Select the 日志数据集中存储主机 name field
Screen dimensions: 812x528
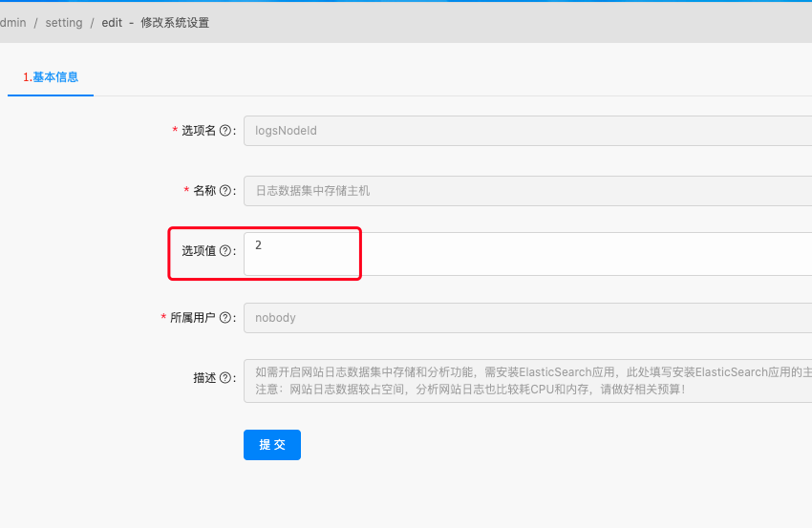point(527,191)
